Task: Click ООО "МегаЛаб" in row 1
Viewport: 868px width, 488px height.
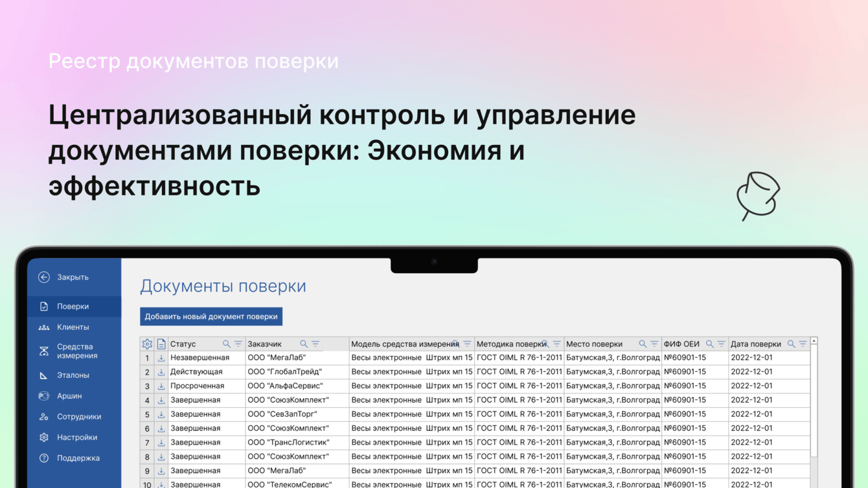Action: click(297, 358)
